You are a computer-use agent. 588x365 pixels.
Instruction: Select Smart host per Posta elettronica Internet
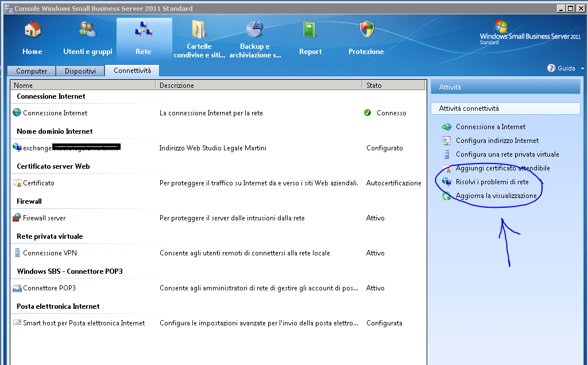point(84,323)
